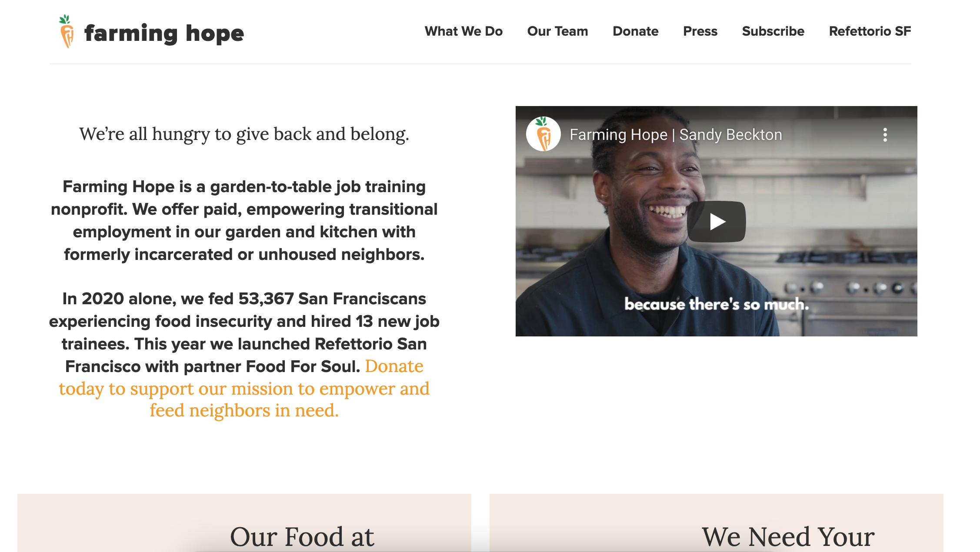Open video title 'Farming Hope | Sandy Beckton'
Image resolution: width=980 pixels, height=552 pixels.
pyautogui.click(x=676, y=135)
